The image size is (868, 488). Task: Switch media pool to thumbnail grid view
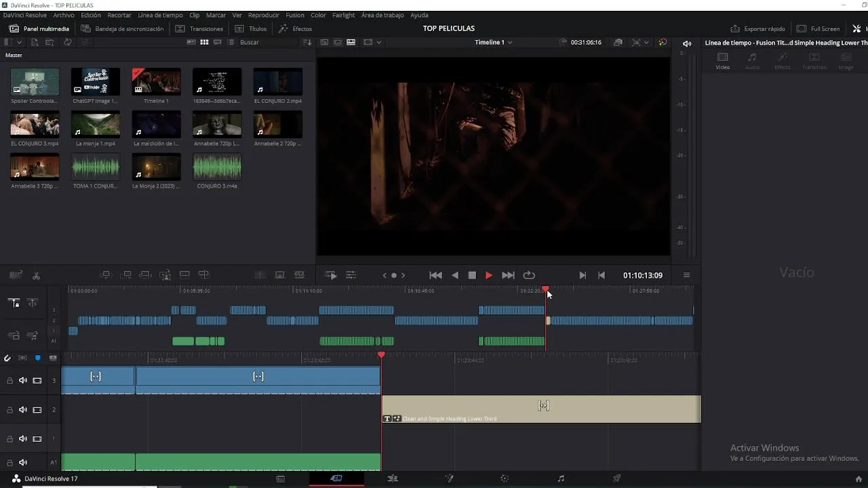[x=204, y=42]
